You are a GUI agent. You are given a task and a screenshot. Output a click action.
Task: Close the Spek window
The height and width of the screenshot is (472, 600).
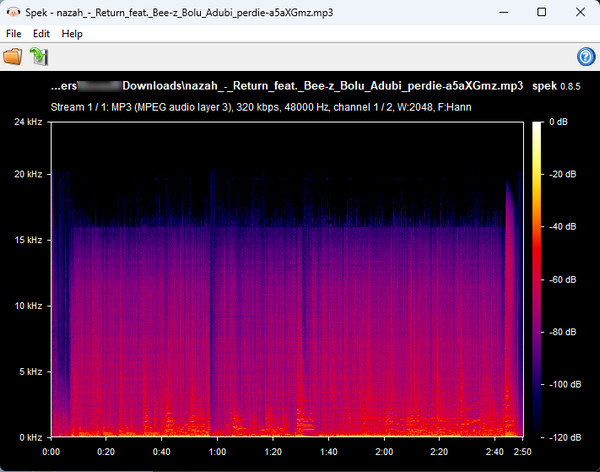[x=580, y=12]
